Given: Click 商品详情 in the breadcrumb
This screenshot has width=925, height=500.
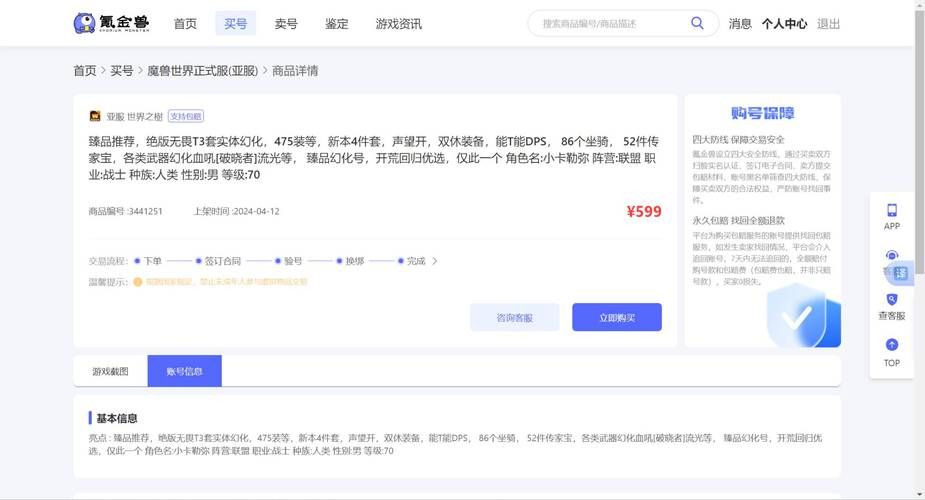Looking at the screenshot, I should tap(295, 71).
